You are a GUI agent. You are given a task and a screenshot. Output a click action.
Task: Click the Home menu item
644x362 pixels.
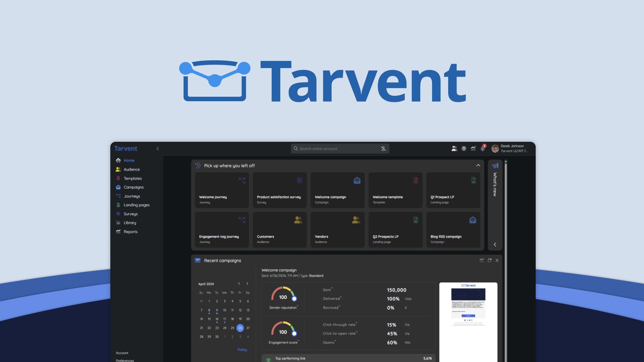click(x=129, y=160)
